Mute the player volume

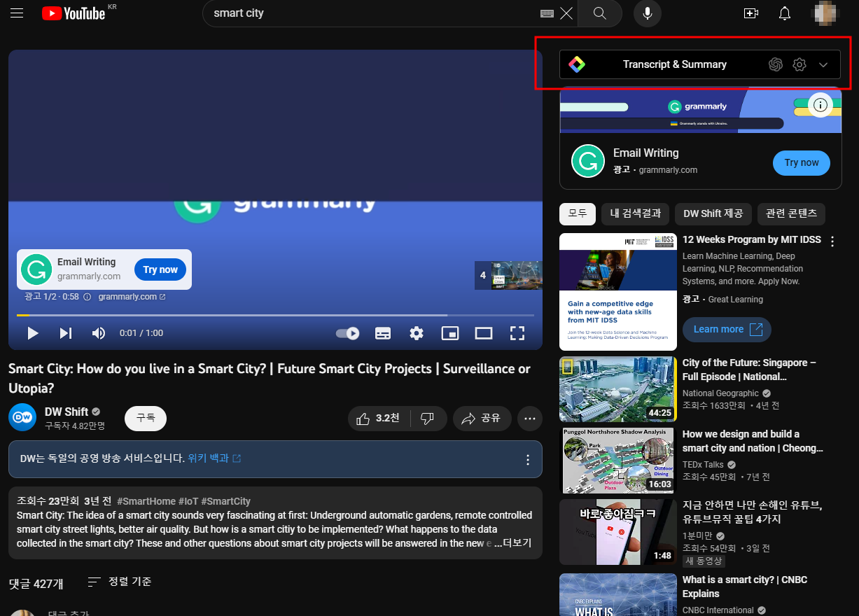click(x=99, y=333)
